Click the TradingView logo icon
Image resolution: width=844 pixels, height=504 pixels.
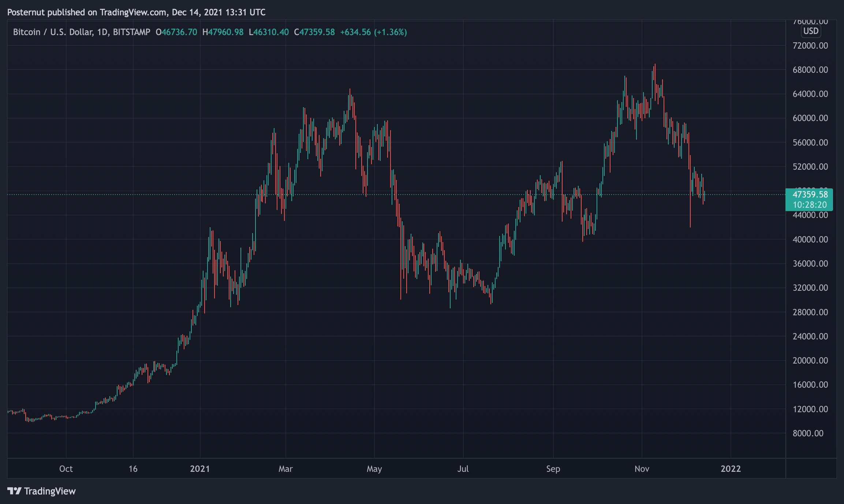(14, 491)
